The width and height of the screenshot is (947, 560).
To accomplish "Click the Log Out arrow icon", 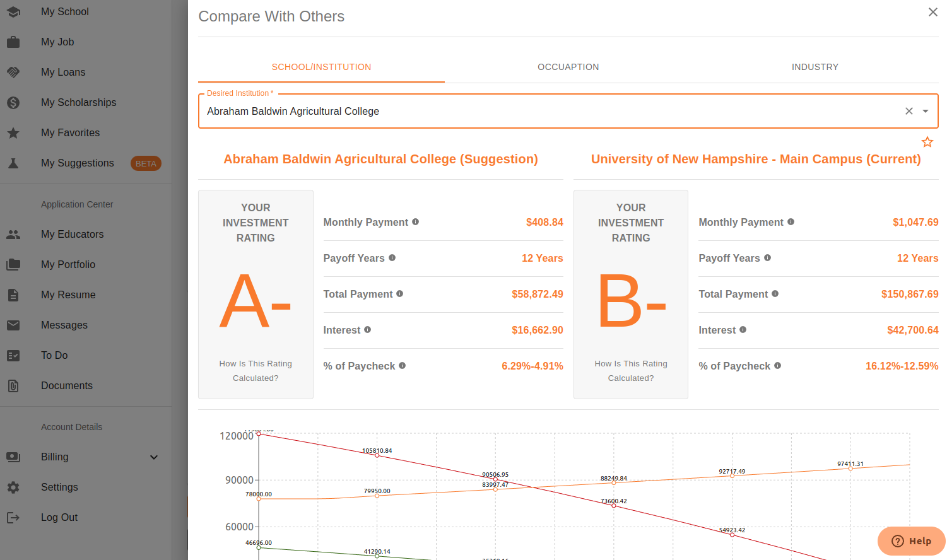I will point(13,518).
